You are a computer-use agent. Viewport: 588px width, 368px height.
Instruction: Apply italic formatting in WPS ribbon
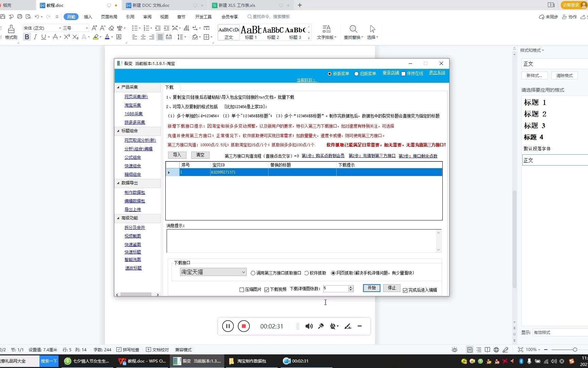click(x=35, y=37)
